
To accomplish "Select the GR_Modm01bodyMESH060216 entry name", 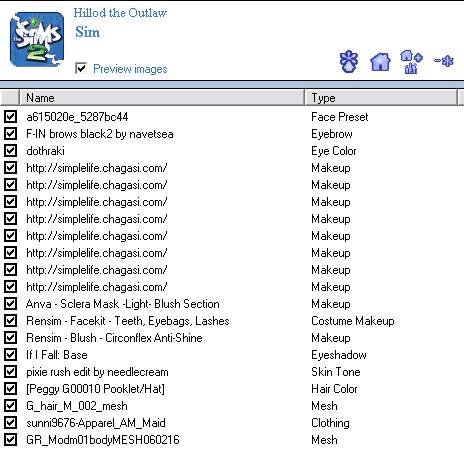I will [103, 440].
